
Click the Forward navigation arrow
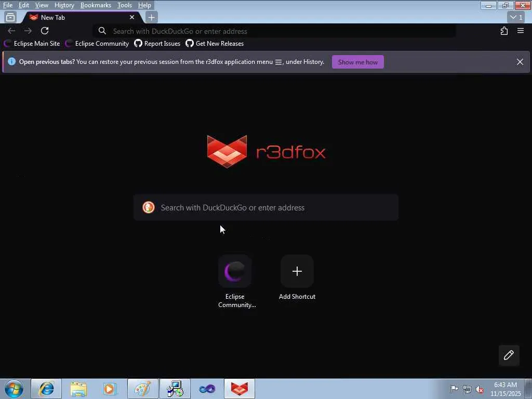click(28, 31)
